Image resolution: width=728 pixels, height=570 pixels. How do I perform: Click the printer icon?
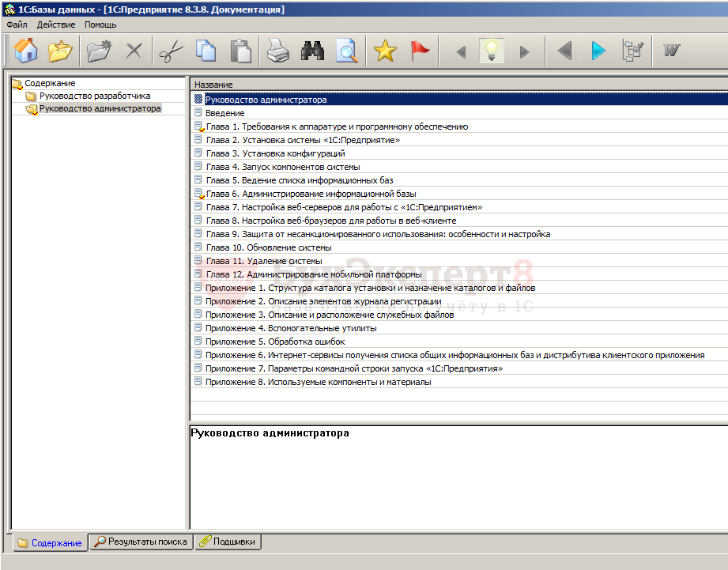point(277,51)
